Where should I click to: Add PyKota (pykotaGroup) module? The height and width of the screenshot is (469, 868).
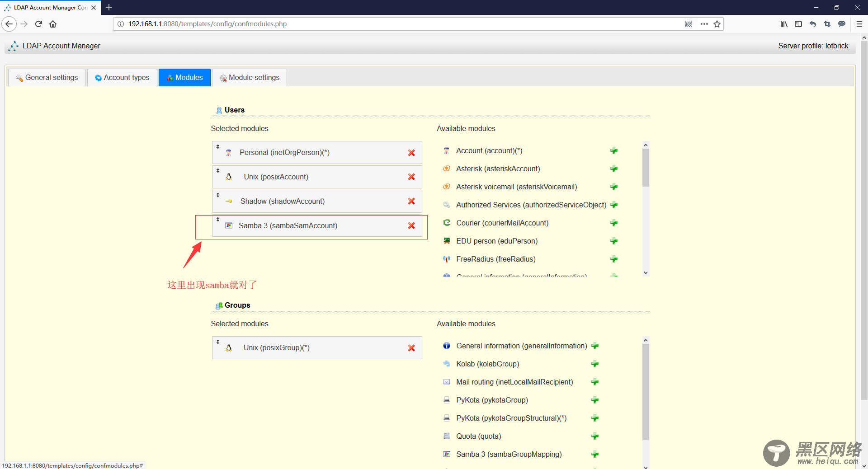click(595, 400)
